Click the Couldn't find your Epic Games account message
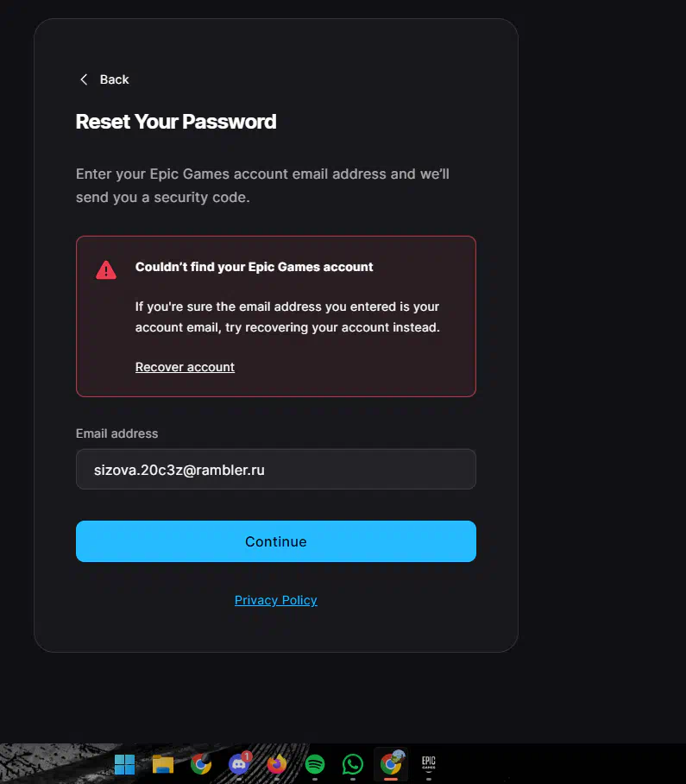The image size is (686, 784). coord(255,267)
